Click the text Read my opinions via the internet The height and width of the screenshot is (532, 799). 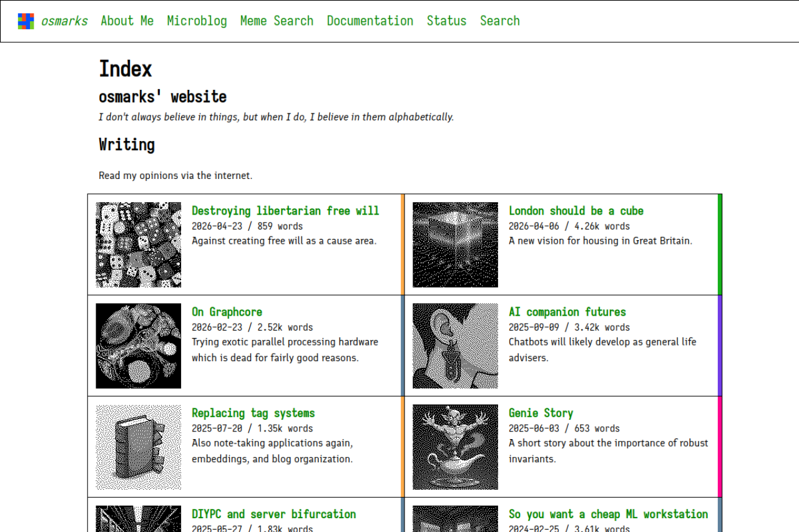tap(175, 175)
